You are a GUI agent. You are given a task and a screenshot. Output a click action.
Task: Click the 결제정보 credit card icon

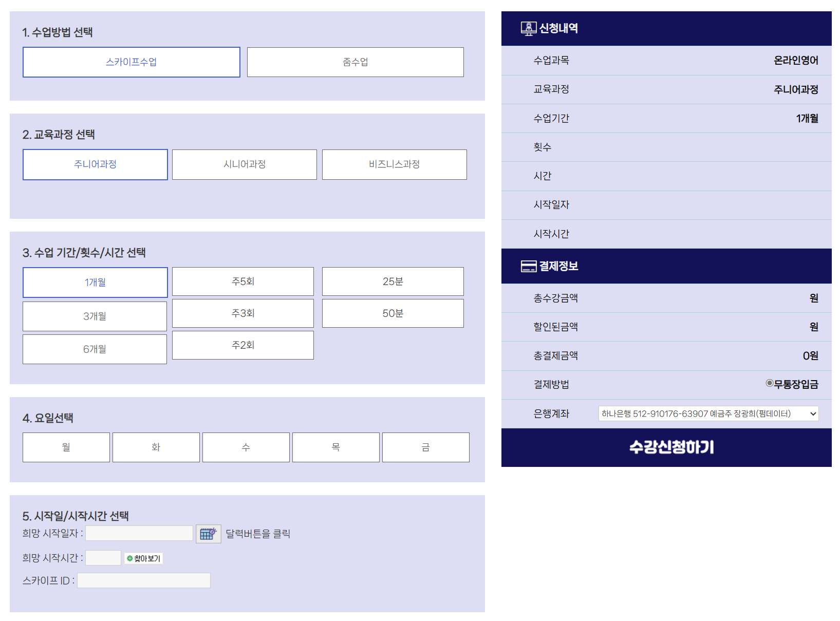coord(528,266)
